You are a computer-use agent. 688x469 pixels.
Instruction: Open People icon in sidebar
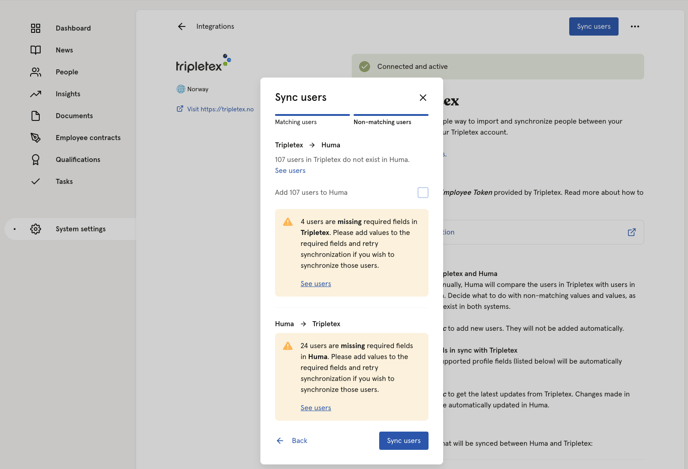tap(36, 72)
